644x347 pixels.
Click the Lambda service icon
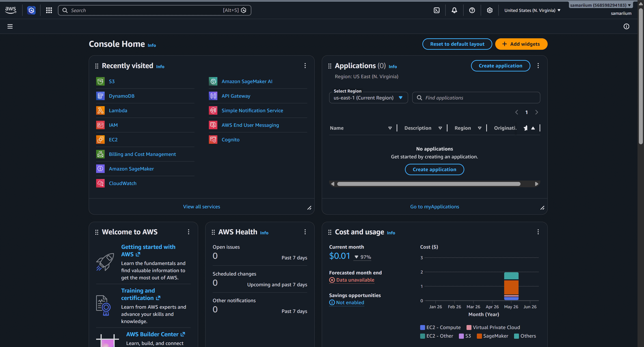[101, 110]
